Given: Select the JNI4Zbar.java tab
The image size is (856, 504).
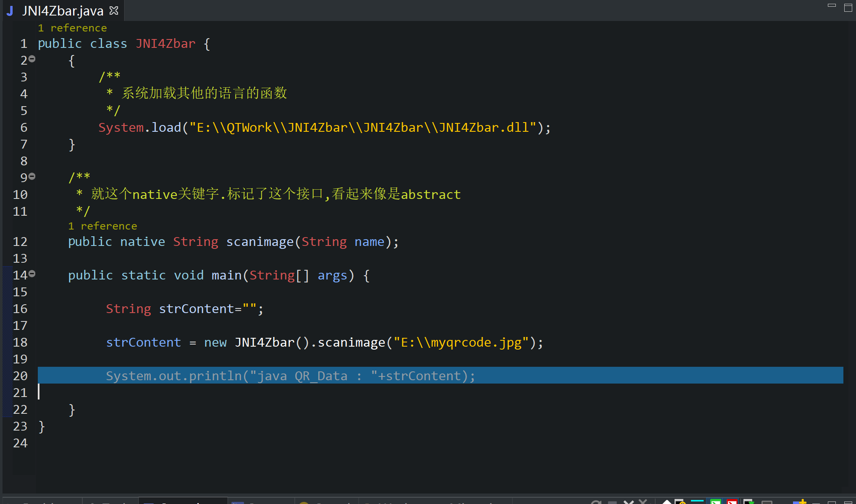Looking at the screenshot, I should (63, 10).
